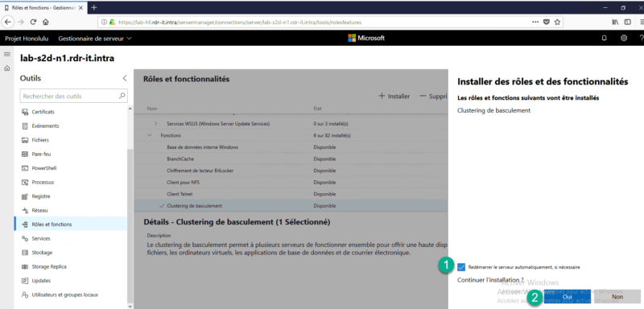Viewport: 644px width, 309px height.
Task: Show the browser library
Action: point(615,23)
